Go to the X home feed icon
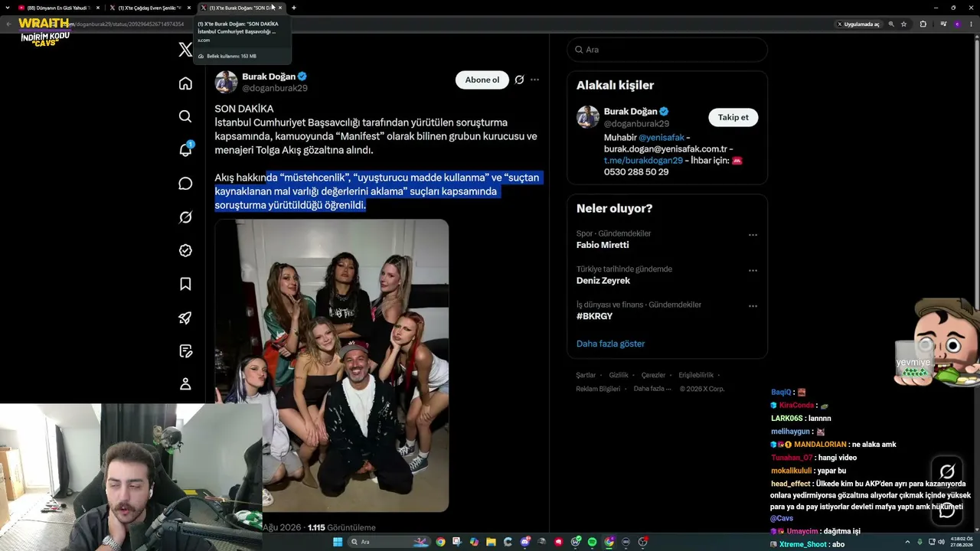This screenshot has height=551, width=980. 185,83
